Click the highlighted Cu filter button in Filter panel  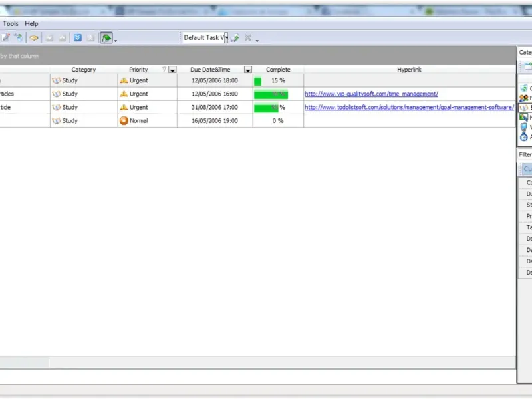tap(527, 169)
